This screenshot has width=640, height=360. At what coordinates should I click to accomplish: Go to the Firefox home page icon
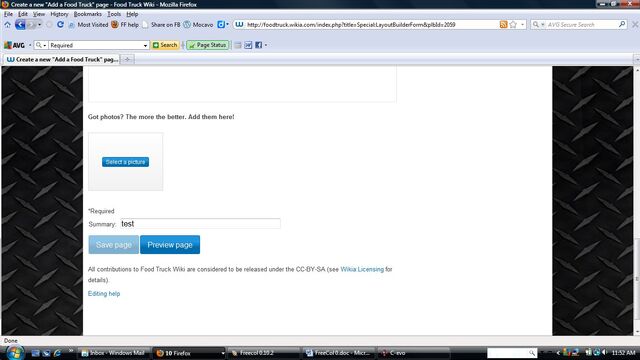pyautogui.click(x=7, y=24)
